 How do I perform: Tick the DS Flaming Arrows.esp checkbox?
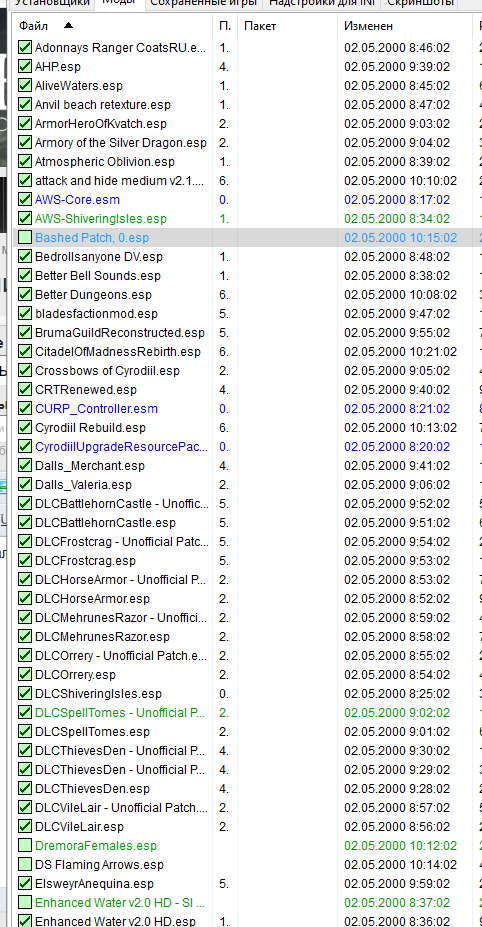click(25, 864)
